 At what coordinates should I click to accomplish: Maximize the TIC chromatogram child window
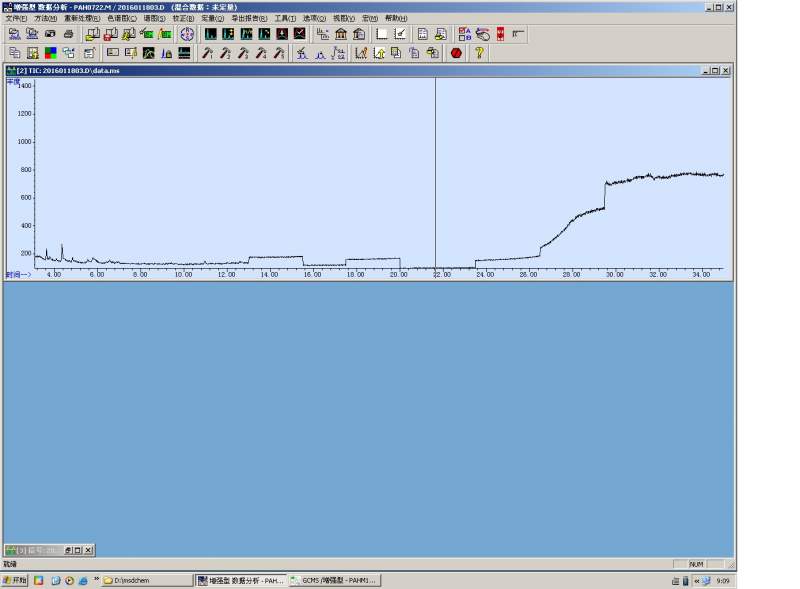tap(715, 70)
